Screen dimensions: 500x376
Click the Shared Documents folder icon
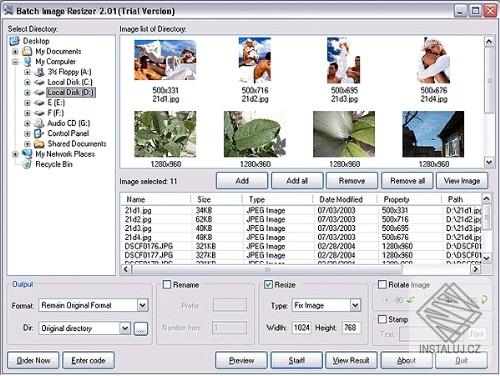(39, 144)
